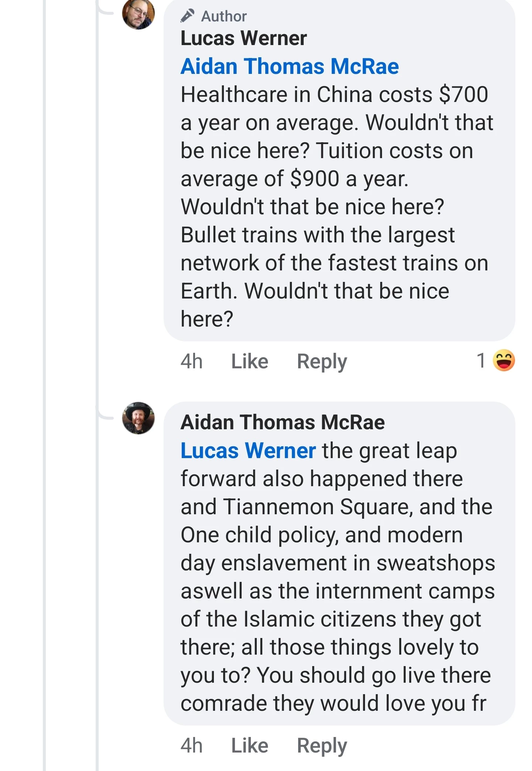Open Lucas Werner's profile from bold commenter name

pyautogui.click(x=243, y=38)
